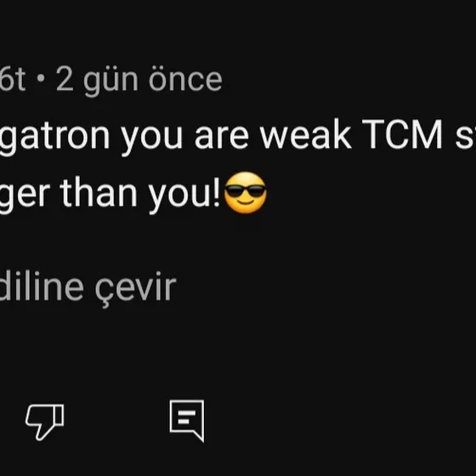Click the number '2' in the timestamp
Viewport: 476px width, 476px height.
[x=65, y=78]
